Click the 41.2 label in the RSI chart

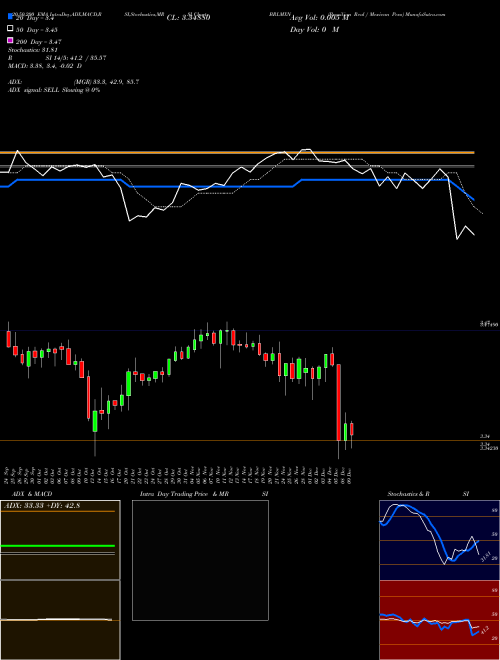[x=484, y=630]
